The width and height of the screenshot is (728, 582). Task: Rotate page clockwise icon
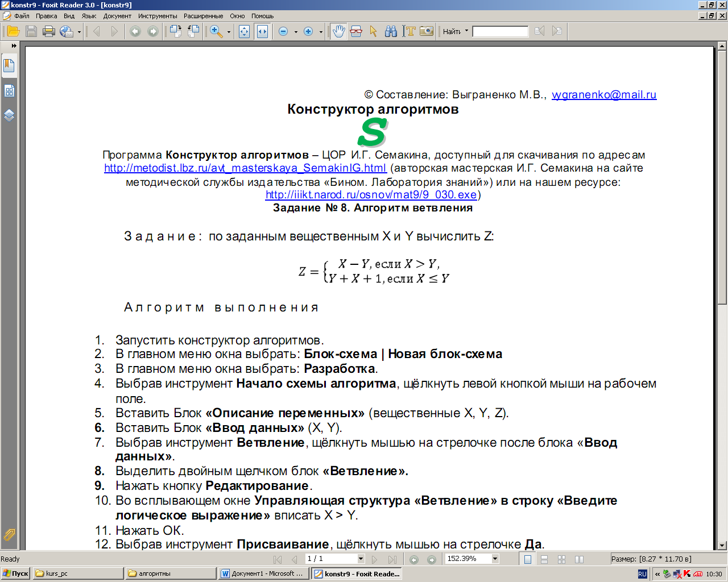(175, 31)
